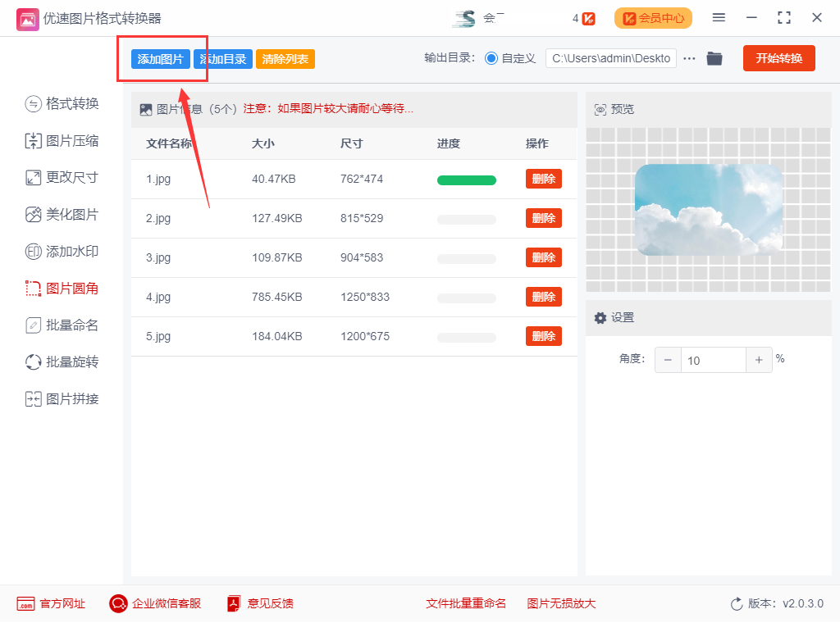Open 官方网址 official website icon
This screenshot has width=840, height=623.
click(25, 604)
